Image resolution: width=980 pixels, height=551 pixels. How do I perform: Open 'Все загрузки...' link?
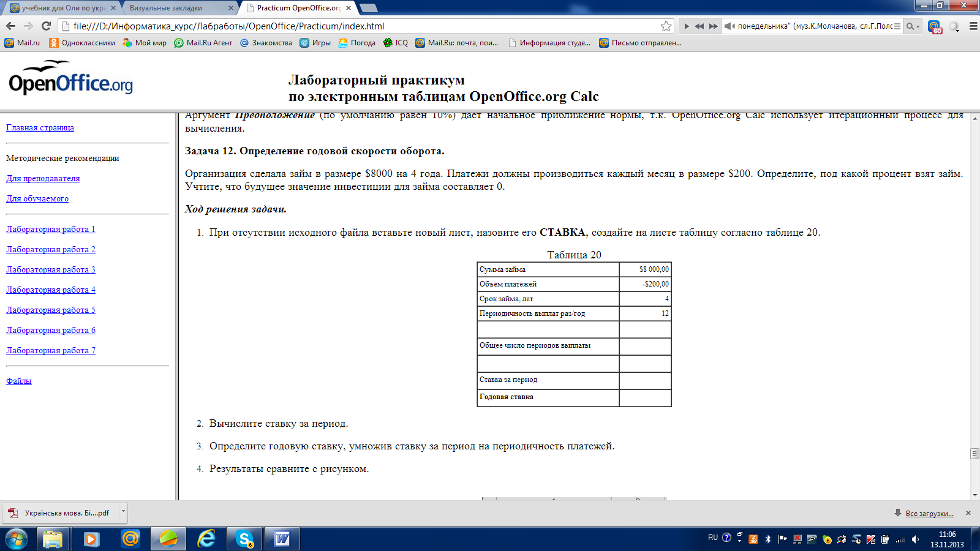pos(929,513)
